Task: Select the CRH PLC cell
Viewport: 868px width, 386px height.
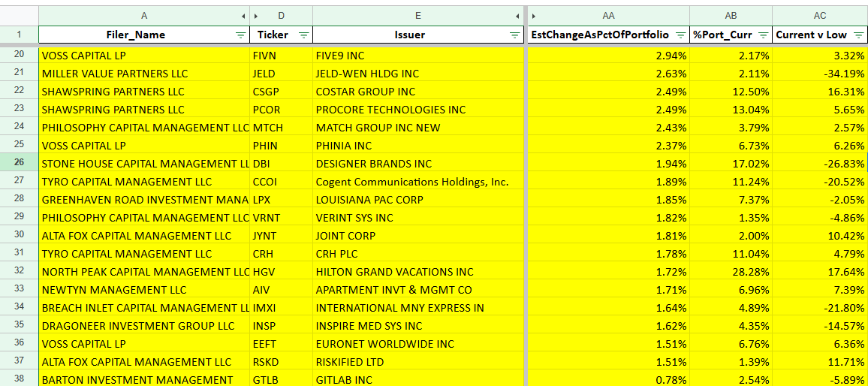Action: tap(418, 254)
